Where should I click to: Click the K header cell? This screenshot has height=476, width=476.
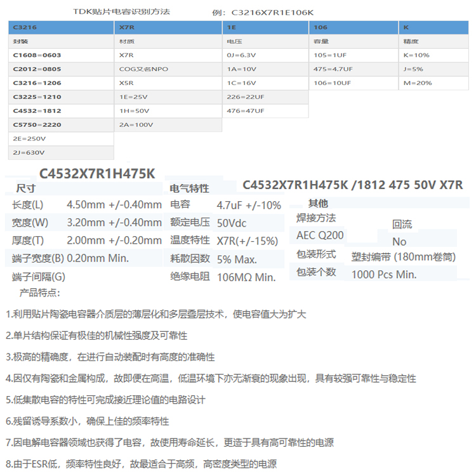point(434,27)
